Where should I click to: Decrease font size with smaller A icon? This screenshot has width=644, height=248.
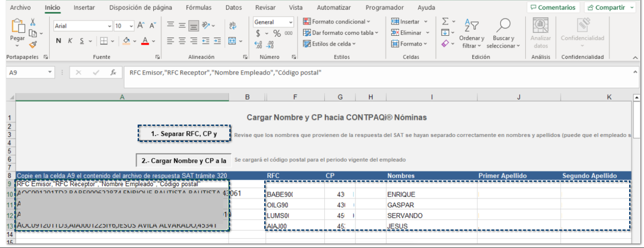pos(153,25)
